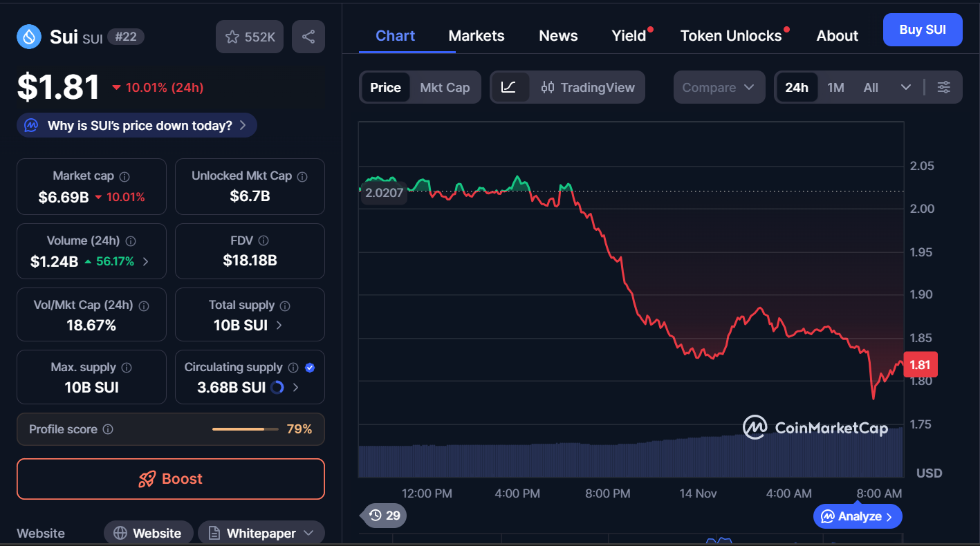Toggle the chart to TradingView mode
The width and height of the screenshot is (980, 546).
pyautogui.click(x=588, y=87)
